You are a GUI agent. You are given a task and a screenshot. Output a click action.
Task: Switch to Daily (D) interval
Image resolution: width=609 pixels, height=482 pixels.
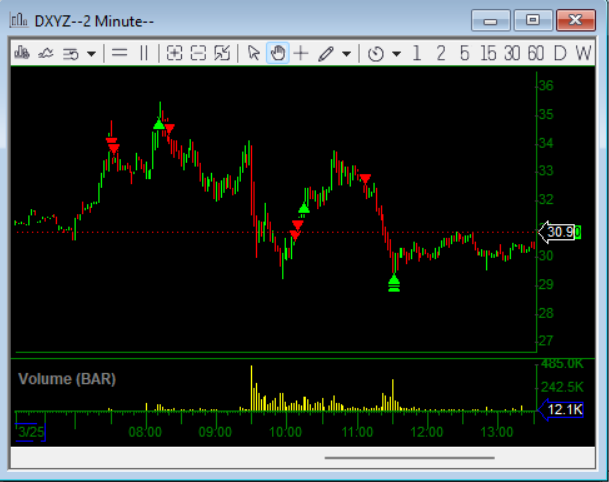[560, 53]
